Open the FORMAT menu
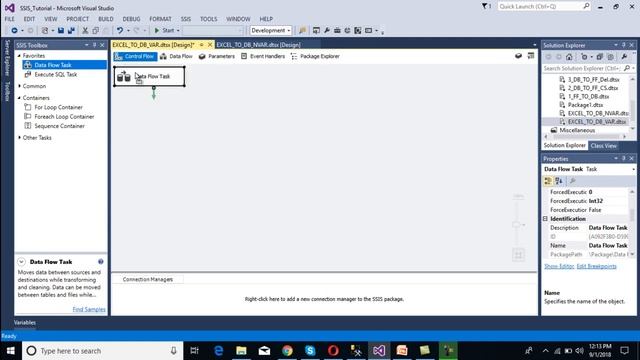This screenshot has height=360, width=640. (160, 19)
